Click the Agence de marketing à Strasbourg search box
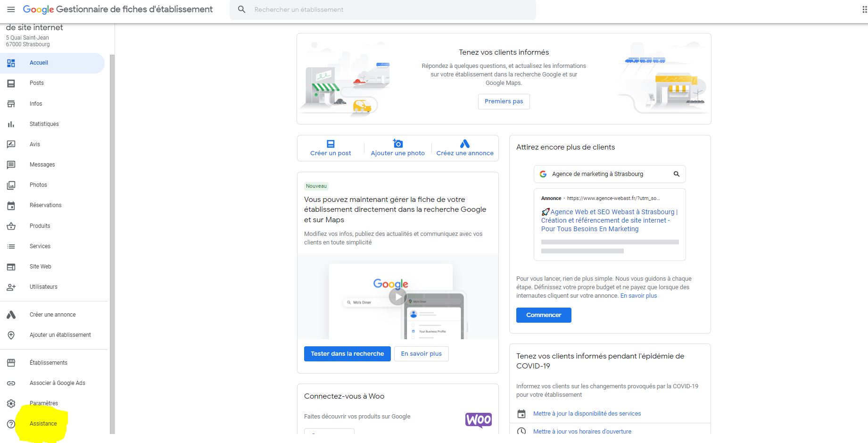Screen dimensions: 868x443 pyautogui.click(x=610, y=174)
